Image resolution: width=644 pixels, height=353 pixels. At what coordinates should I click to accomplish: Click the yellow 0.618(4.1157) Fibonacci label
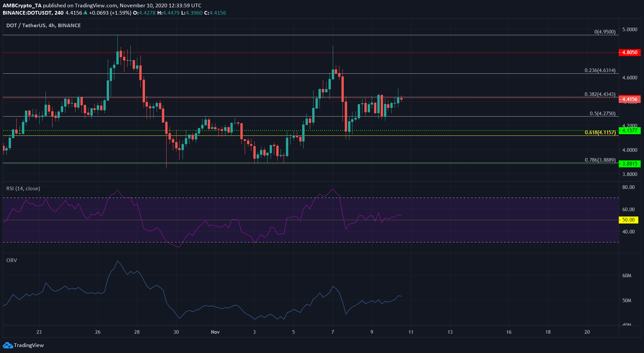(600, 132)
